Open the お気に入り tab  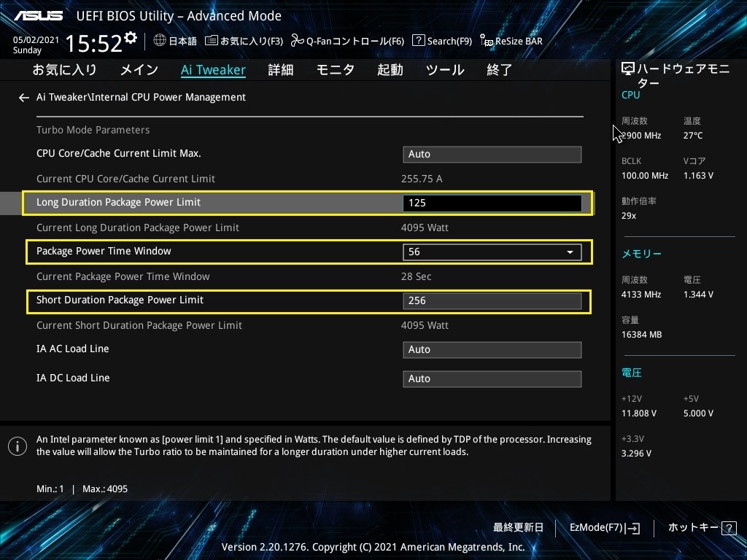tap(64, 70)
